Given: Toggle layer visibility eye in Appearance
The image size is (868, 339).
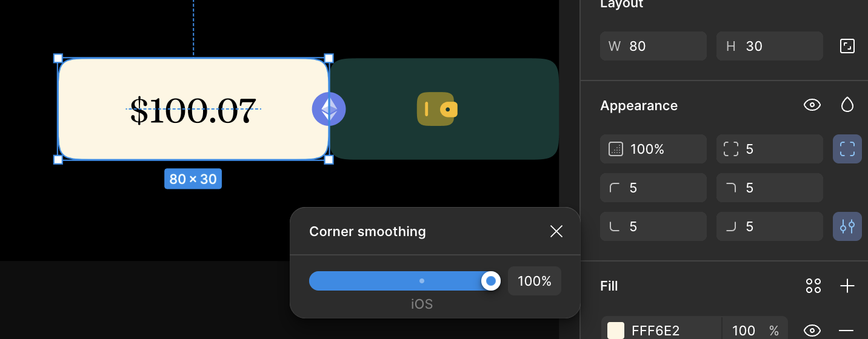Looking at the screenshot, I should pyautogui.click(x=812, y=105).
